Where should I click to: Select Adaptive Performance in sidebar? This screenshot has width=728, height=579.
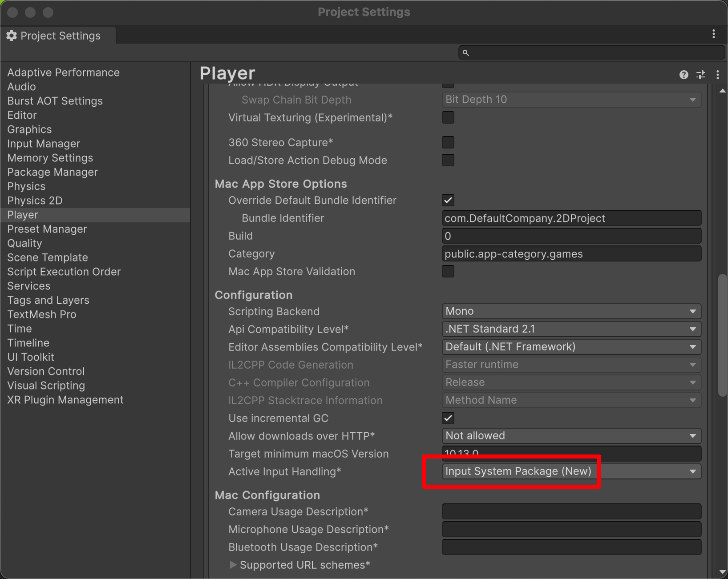coord(63,72)
